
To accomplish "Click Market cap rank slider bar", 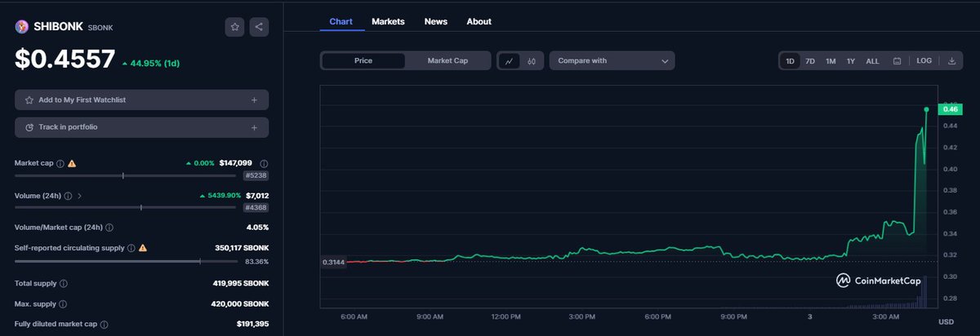I will [125, 175].
